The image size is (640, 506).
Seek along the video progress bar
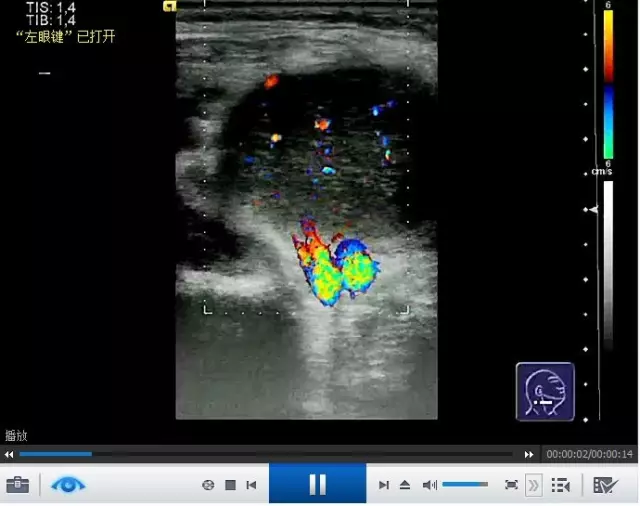270,455
